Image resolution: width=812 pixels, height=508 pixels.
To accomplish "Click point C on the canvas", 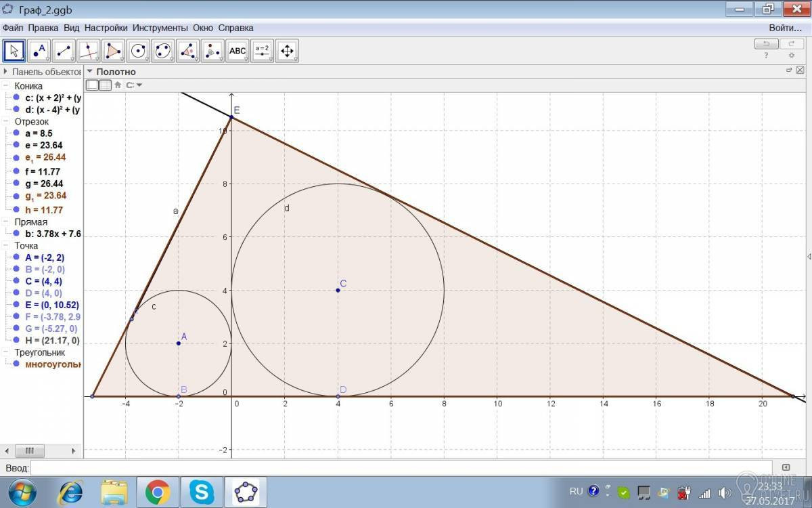I will pyautogui.click(x=338, y=290).
